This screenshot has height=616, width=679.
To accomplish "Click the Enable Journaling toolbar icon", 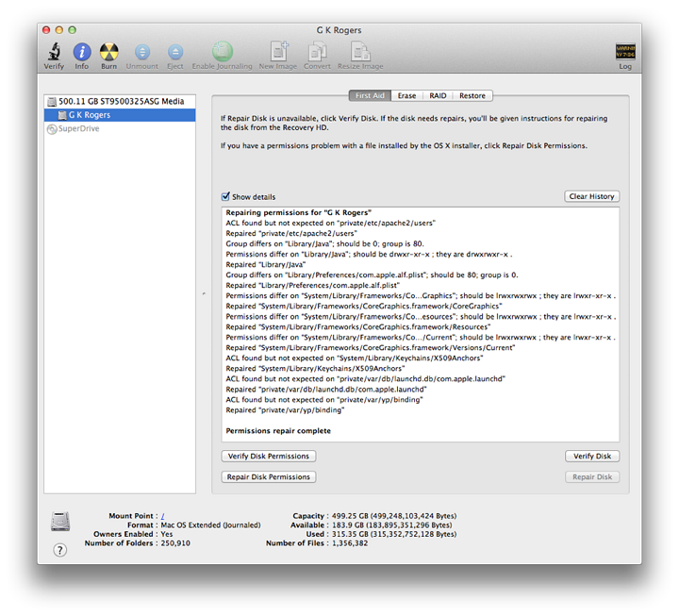I will [x=223, y=52].
